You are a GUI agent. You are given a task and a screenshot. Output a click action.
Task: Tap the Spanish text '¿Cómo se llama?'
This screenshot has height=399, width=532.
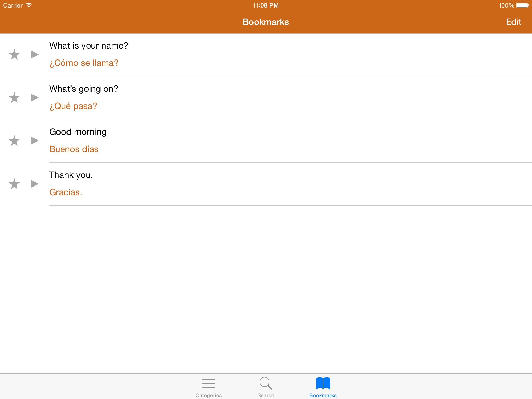[84, 63]
